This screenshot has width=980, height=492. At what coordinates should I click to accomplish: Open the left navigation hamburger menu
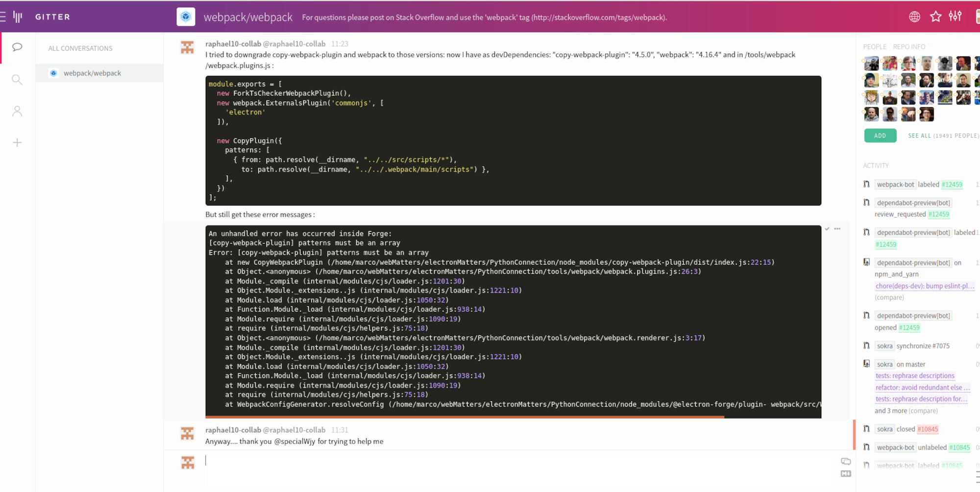click(x=5, y=16)
